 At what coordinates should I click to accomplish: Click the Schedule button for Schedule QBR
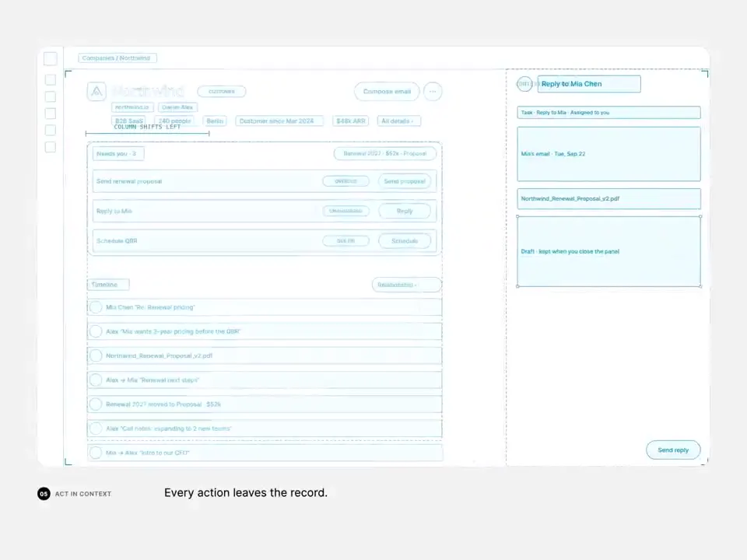tap(405, 241)
